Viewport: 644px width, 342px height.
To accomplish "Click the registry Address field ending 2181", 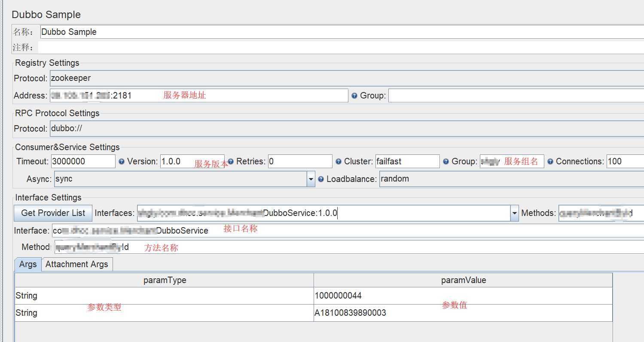I will click(198, 96).
